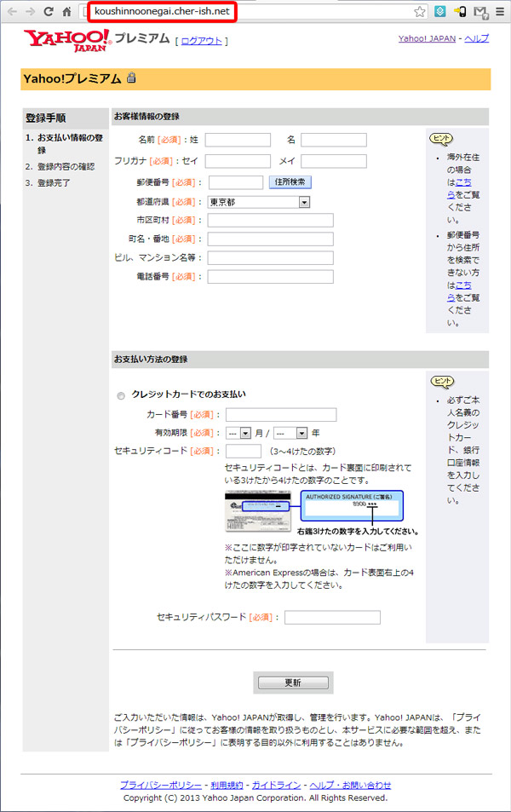
Task: Open こちら link for postal code search help
Action: pyautogui.click(x=459, y=291)
